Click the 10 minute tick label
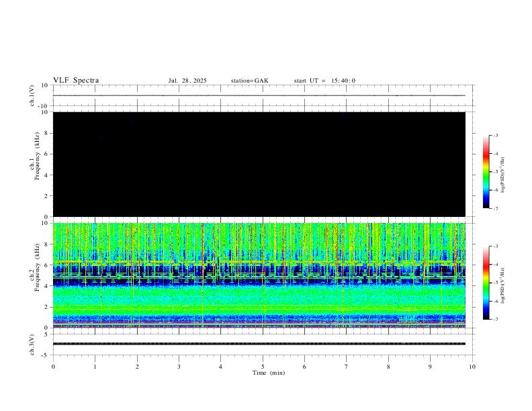The height and width of the screenshot is (411, 532). pyautogui.click(x=472, y=367)
